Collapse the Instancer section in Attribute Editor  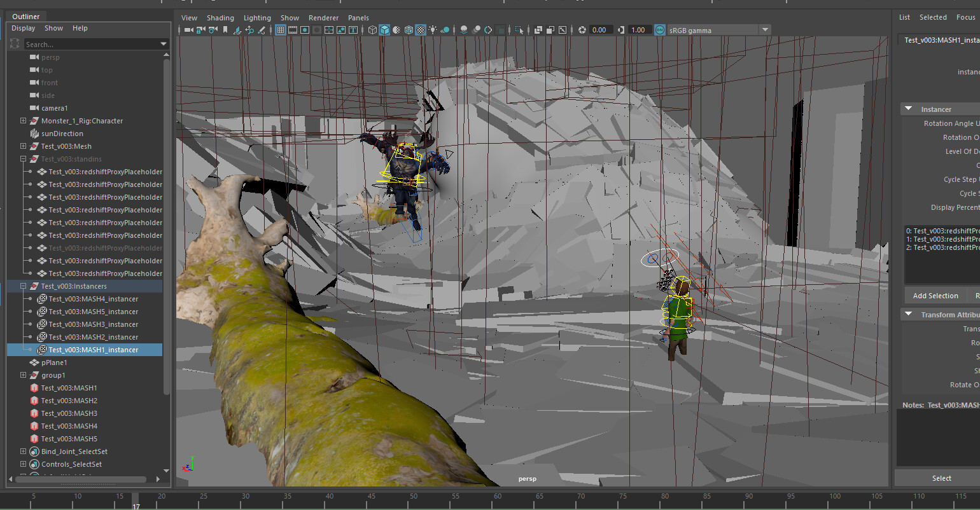pyautogui.click(x=909, y=109)
